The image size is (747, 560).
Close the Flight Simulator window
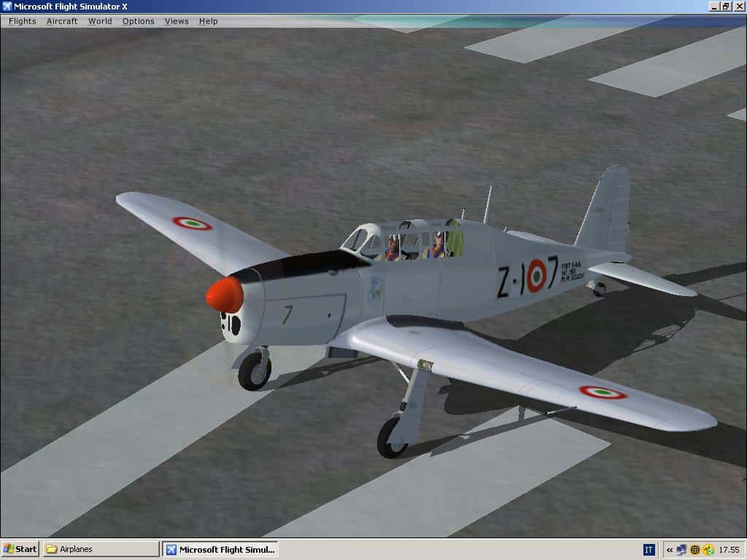tap(738, 7)
